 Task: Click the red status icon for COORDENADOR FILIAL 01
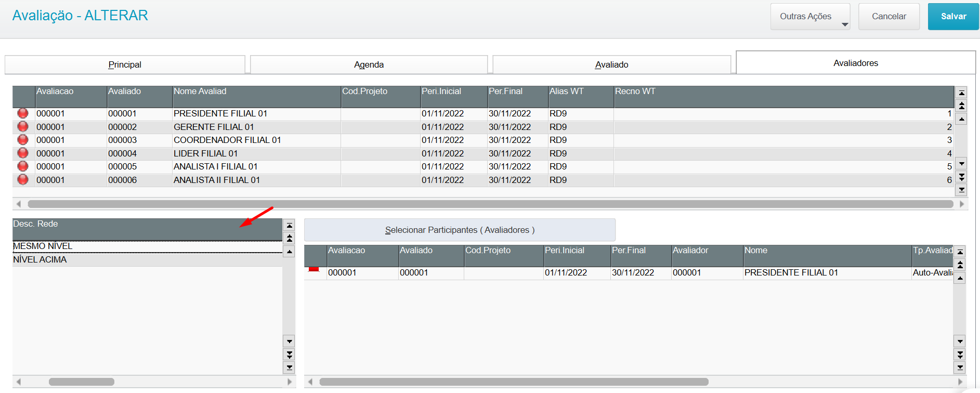coord(23,139)
